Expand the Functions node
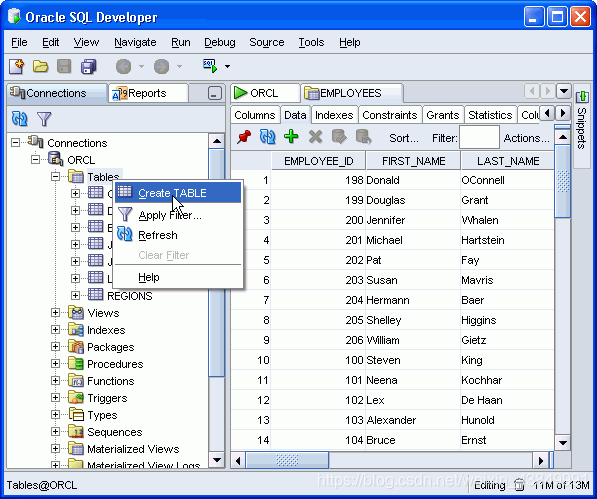The image size is (597, 499). coord(55,381)
